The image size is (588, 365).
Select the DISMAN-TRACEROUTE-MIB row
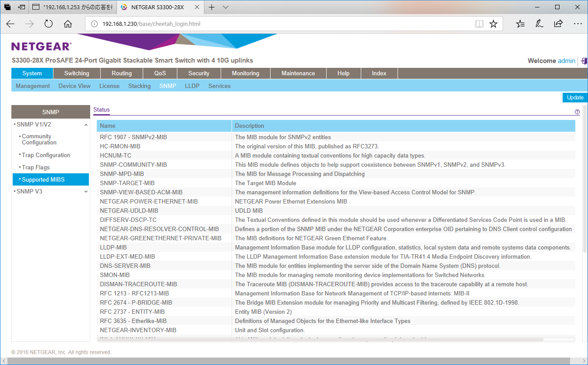(336, 284)
